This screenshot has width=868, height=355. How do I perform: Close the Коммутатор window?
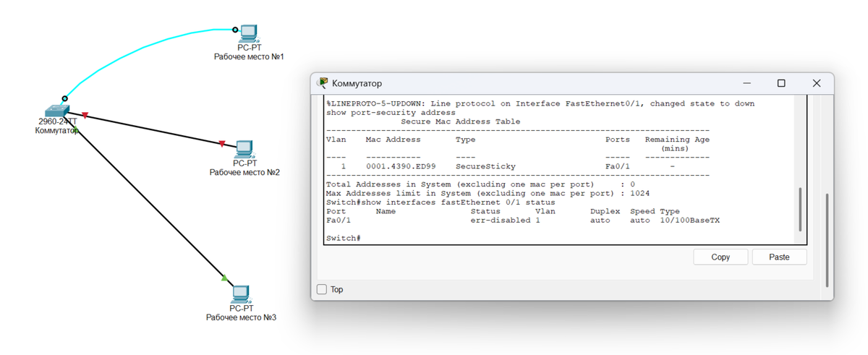point(816,83)
